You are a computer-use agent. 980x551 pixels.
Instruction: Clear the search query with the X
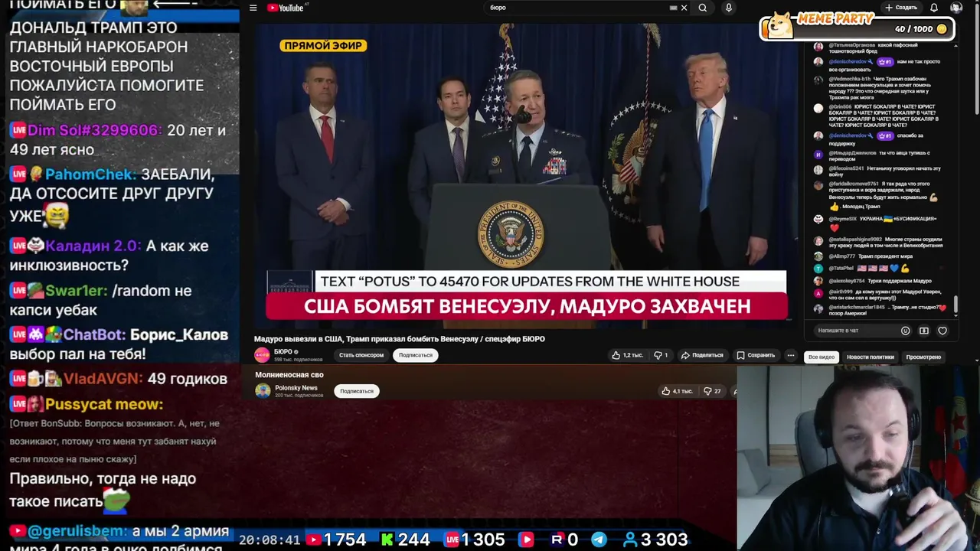tap(684, 8)
